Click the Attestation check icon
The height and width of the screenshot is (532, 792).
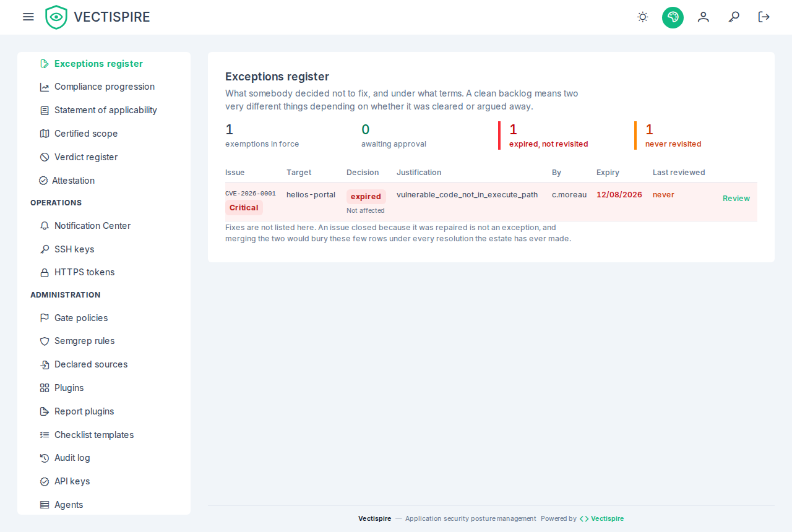point(43,181)
